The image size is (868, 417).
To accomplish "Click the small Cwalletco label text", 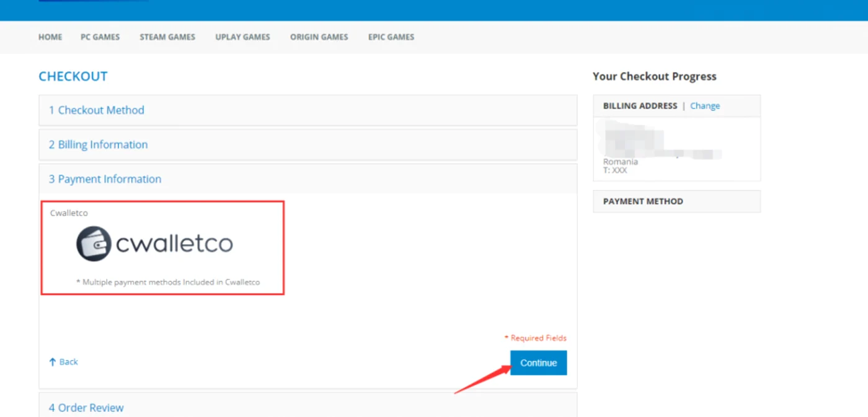I will (x=69, y=213).
